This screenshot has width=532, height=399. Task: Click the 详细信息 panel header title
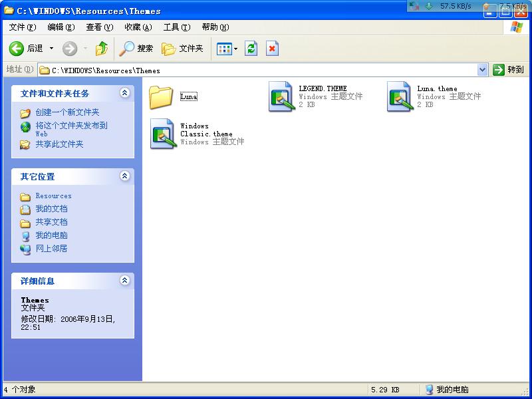(x=38, y=281)
